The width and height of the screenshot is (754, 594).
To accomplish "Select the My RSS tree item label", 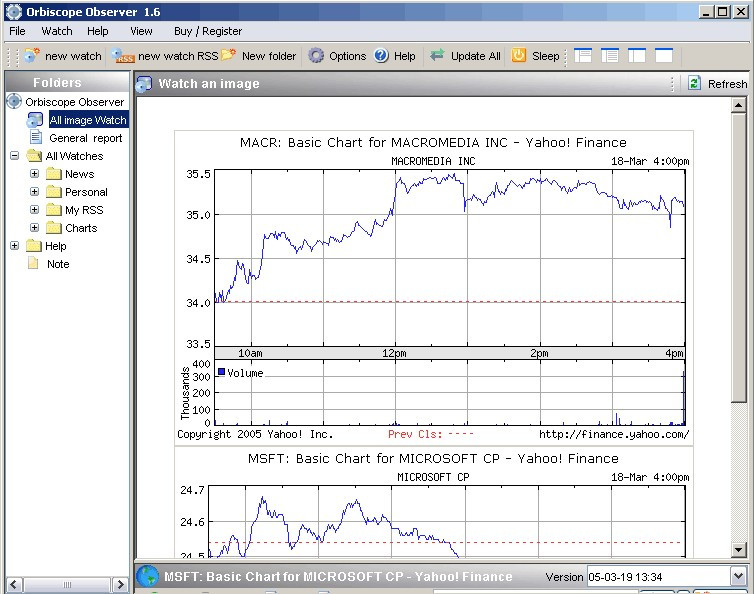I will (84, 210).
